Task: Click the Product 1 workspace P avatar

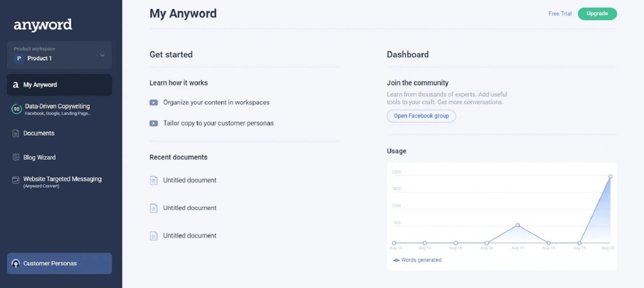Action: [x=19, y=58]
